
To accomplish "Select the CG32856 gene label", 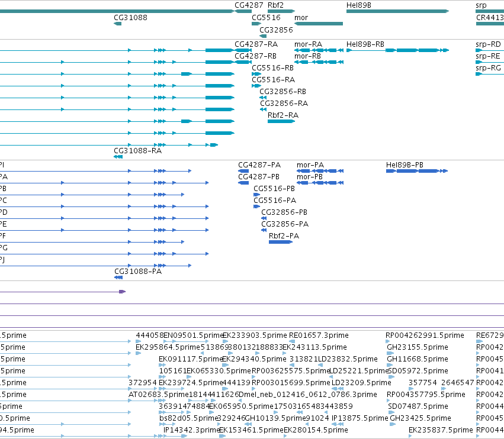I will (x=276, y=30).
